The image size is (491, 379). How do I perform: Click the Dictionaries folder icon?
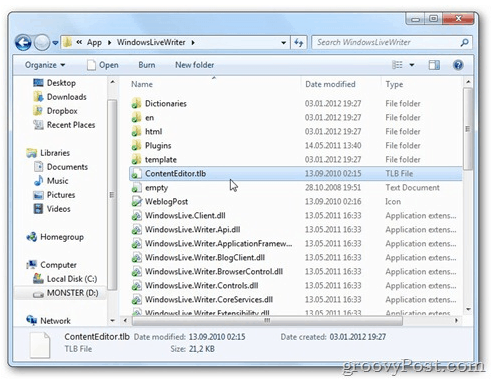[136, 103]
